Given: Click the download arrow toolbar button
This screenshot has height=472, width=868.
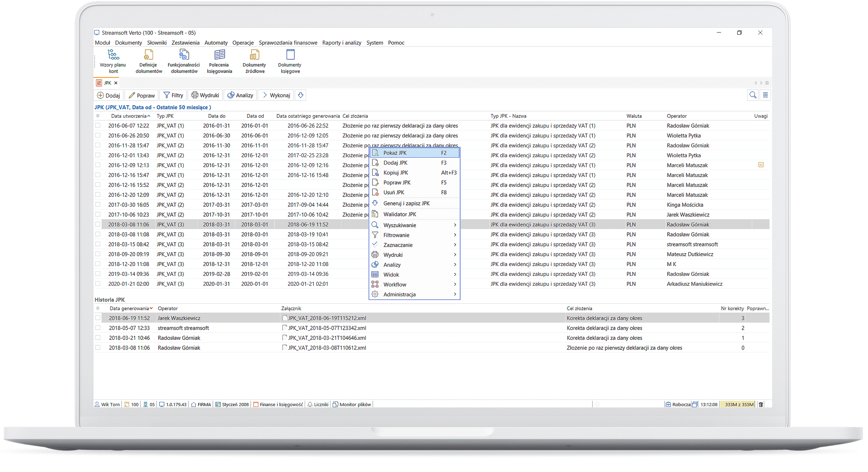Looking at the screenshot, I should [x=300, y=95].
